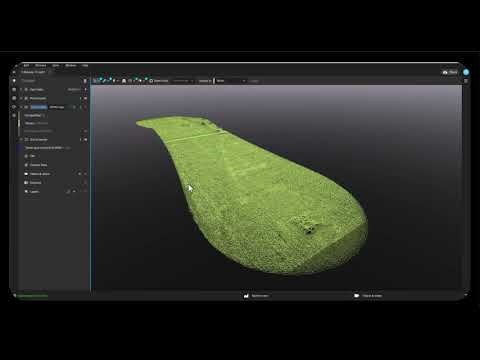Screen dimensions: 480x360
Task: Open the View menu
Action: 56,65
